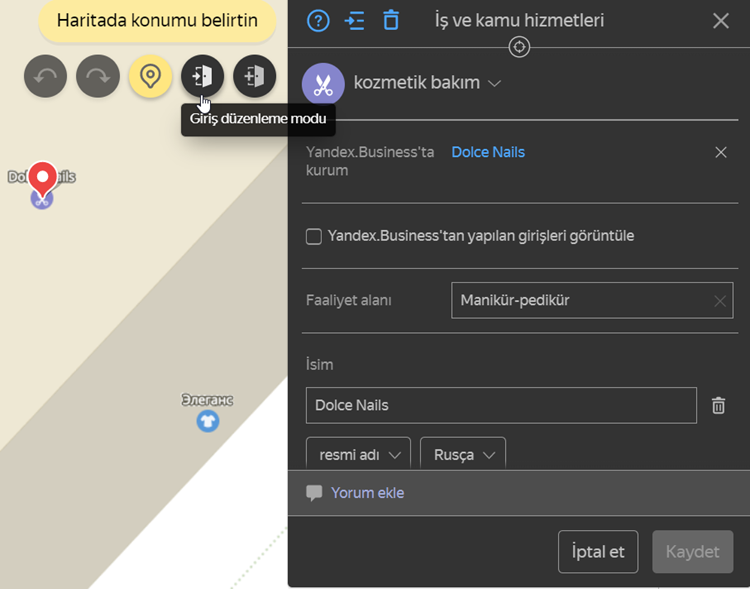Click the purple scissors category icon
750x589 pixels.
tap(323, 84)
